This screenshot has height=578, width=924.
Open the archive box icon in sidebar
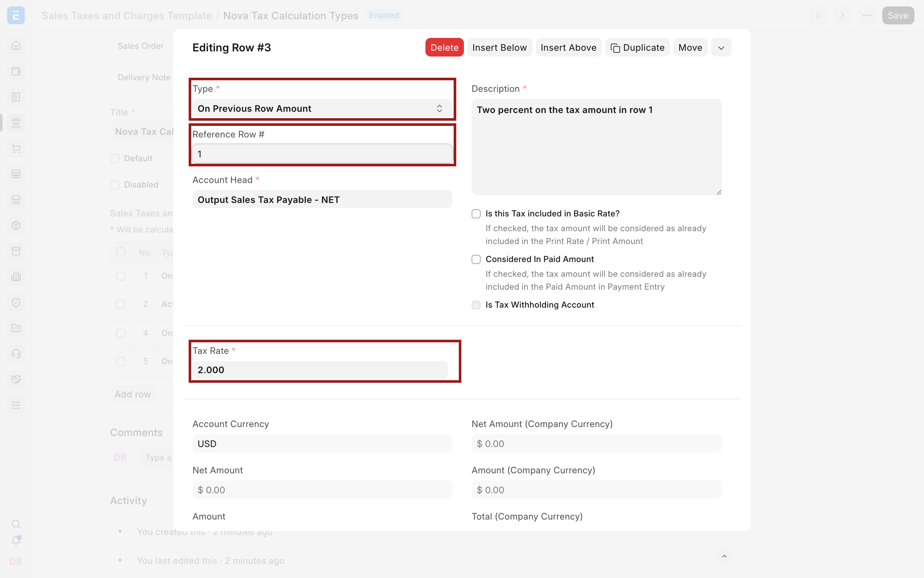(x=16, y=251)
